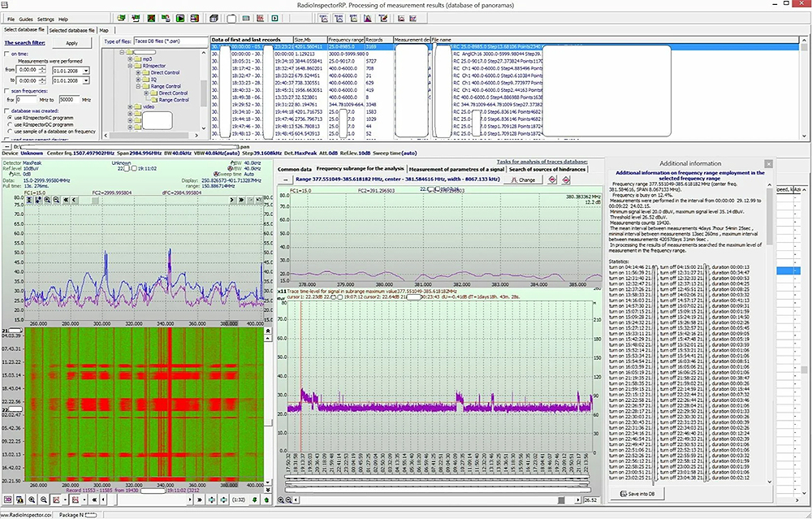Click the scan frequency upper limit field
This screenshot has height=519, width=812.
(70, 99)
